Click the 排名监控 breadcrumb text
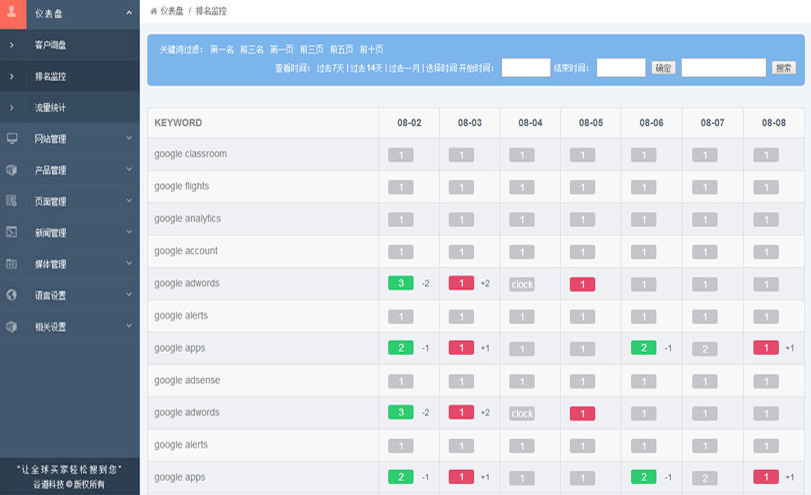Viewport: 811px width, 495px height. (x=211, y=11)
